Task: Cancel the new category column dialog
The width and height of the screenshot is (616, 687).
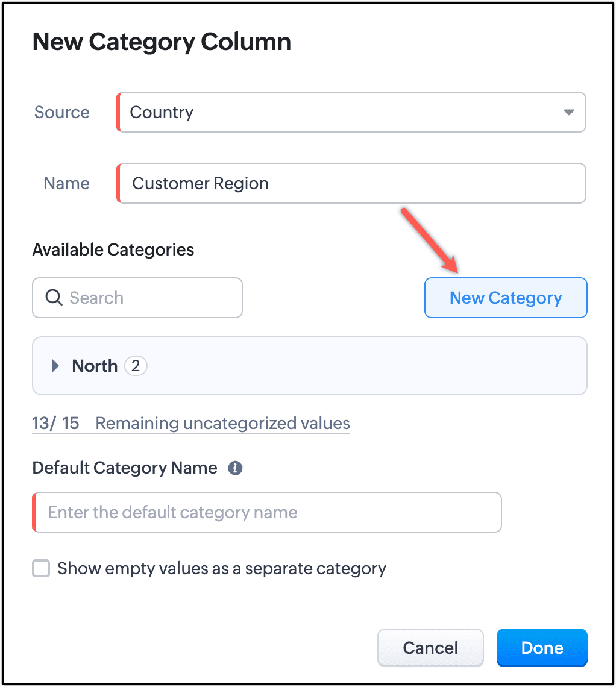Action: 430,648
